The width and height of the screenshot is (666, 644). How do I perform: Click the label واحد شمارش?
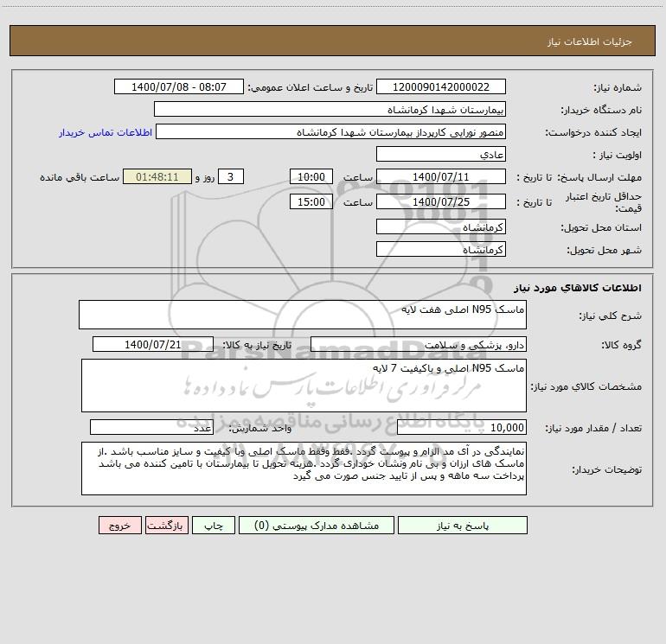260,429
